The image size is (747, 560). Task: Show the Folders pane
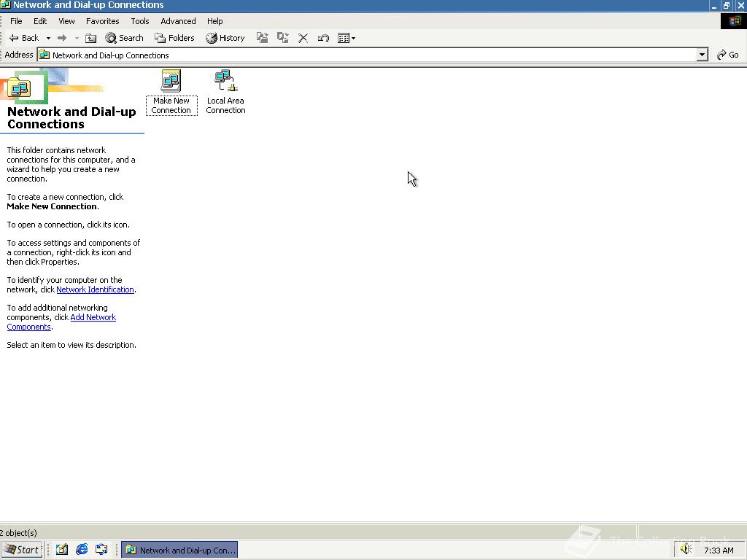pos(174,38)
